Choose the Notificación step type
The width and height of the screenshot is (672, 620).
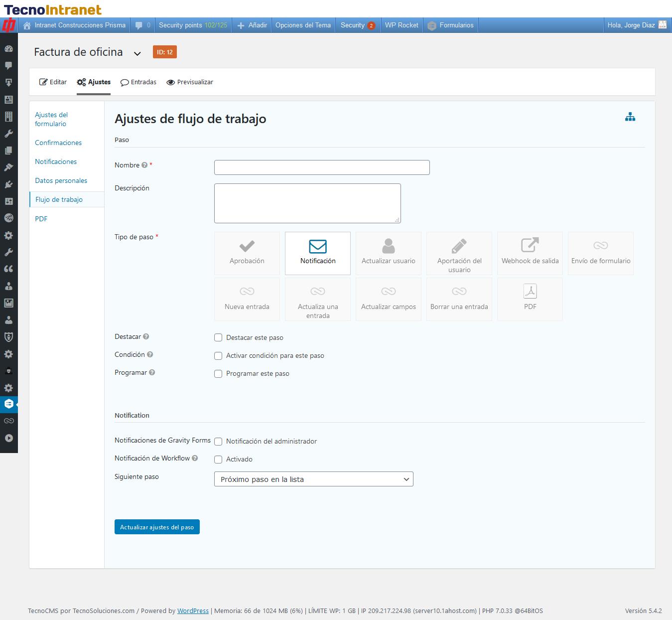tap(318, 253)
